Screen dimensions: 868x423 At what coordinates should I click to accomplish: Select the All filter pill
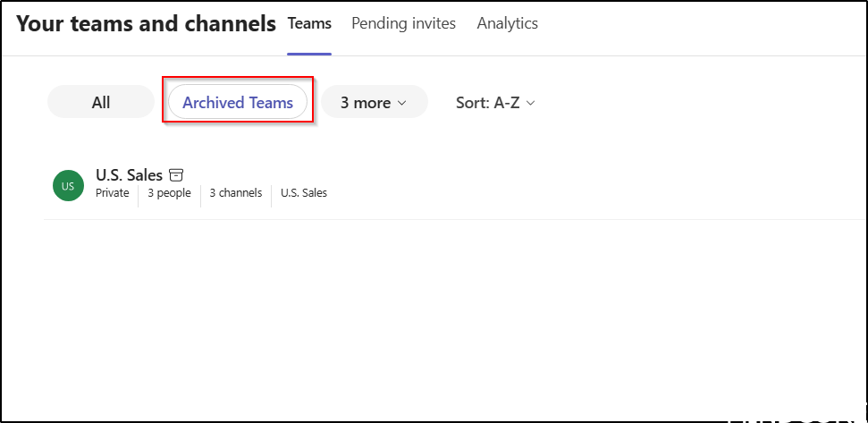coord(101,103)
